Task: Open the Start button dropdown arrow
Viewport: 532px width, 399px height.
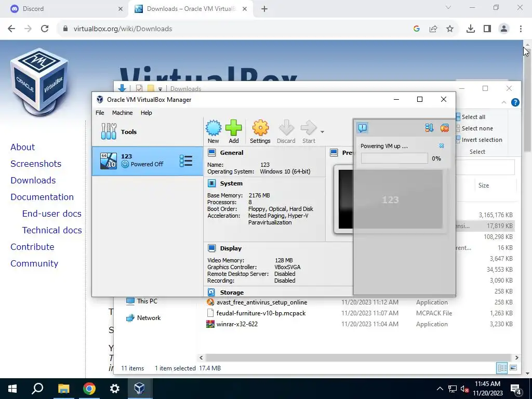Action: tap(322, 131)
